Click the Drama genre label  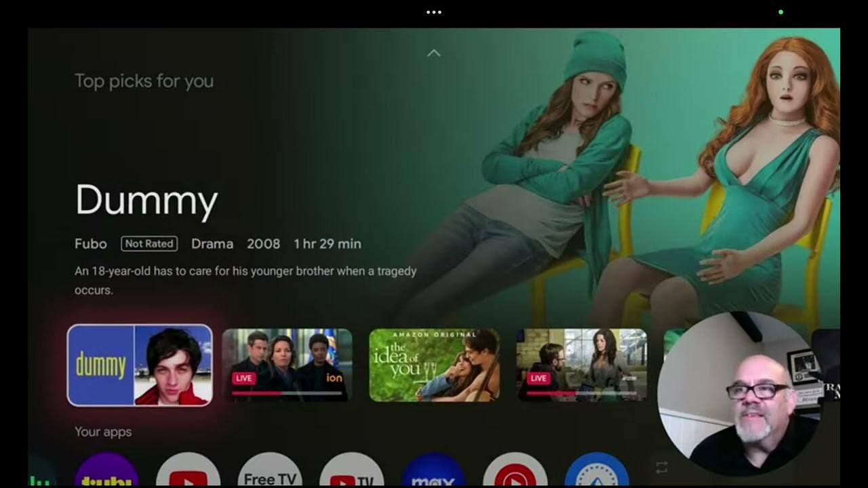212,244
